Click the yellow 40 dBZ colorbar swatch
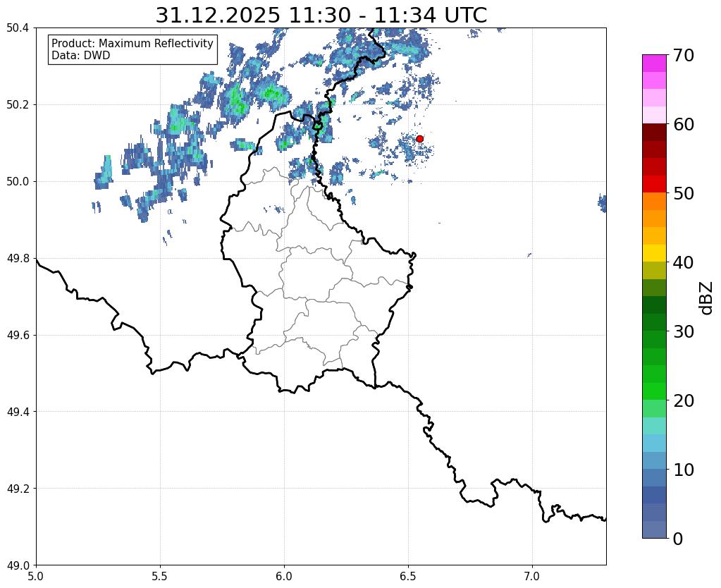Screen dimensions: 721x588 tap(654, 254)
